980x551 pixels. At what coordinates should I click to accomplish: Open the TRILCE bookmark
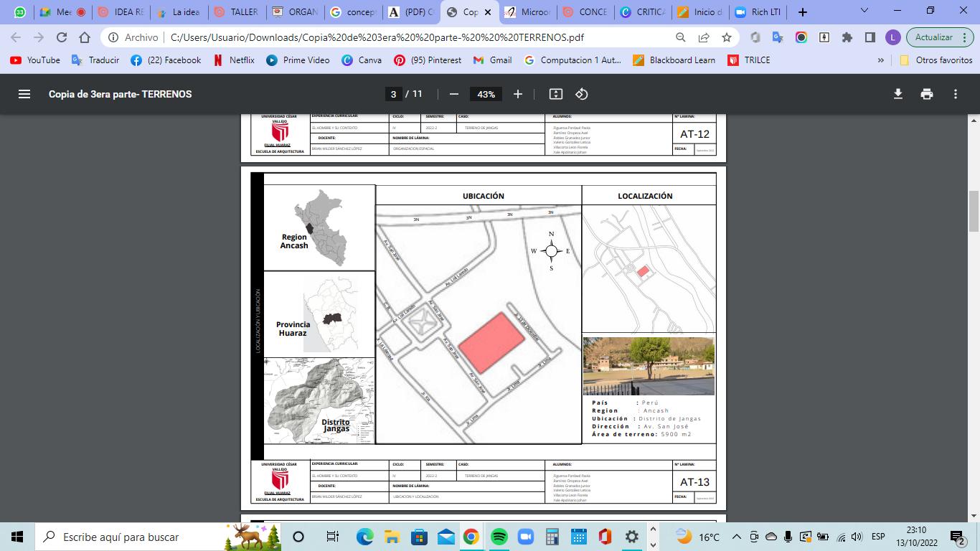749,60
